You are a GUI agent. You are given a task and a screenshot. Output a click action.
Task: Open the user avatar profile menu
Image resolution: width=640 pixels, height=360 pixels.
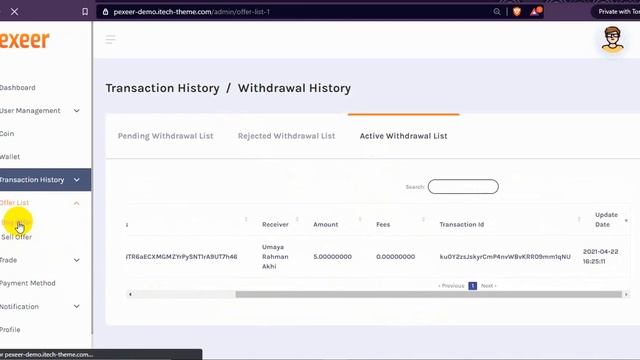click(x=612, y=40)
